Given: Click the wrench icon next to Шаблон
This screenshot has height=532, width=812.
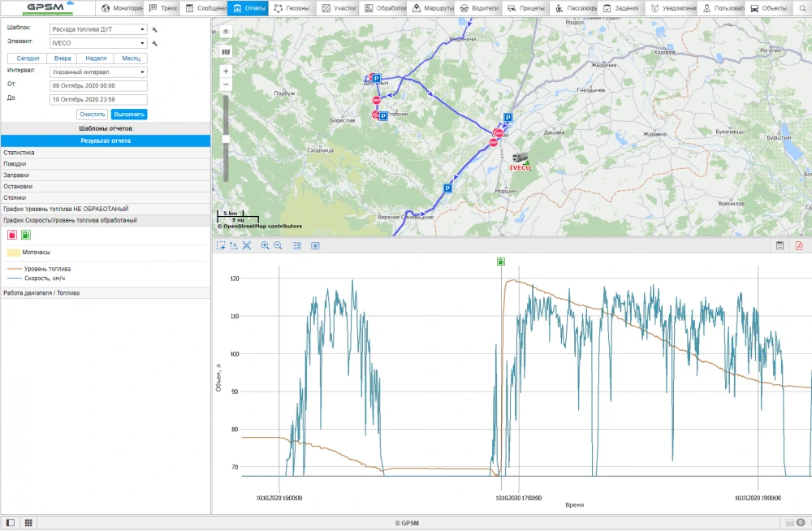Looking at the screenshot, I should [154, 29].
